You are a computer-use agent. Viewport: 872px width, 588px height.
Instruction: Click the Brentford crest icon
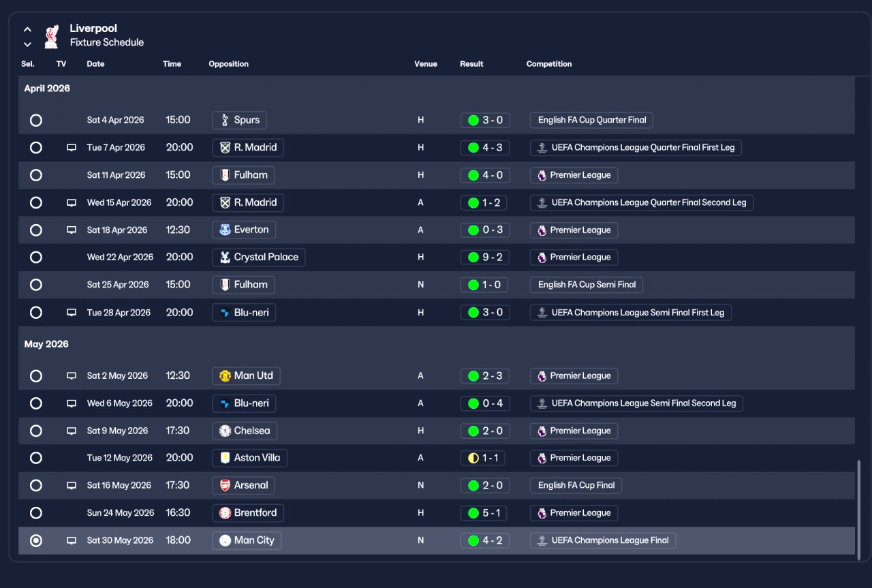point(225,513)
